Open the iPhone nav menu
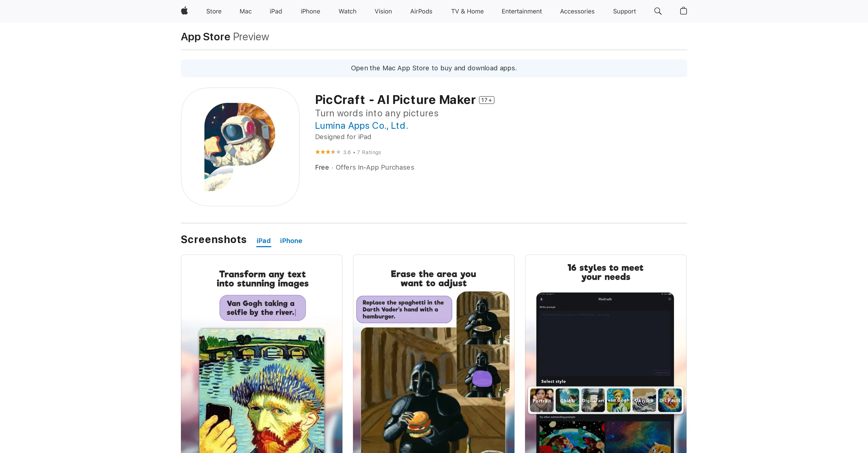The image size is (868, 453). coord(310,11)
